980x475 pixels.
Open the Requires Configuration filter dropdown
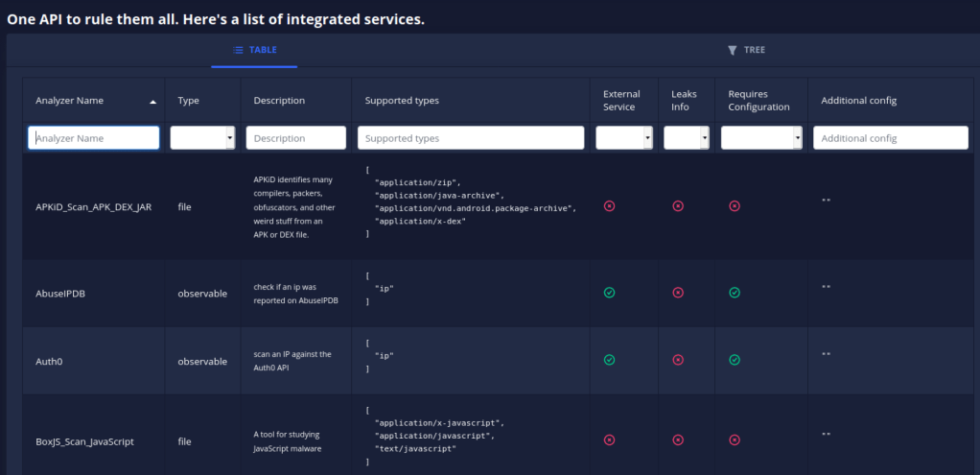tap(761, 138)
